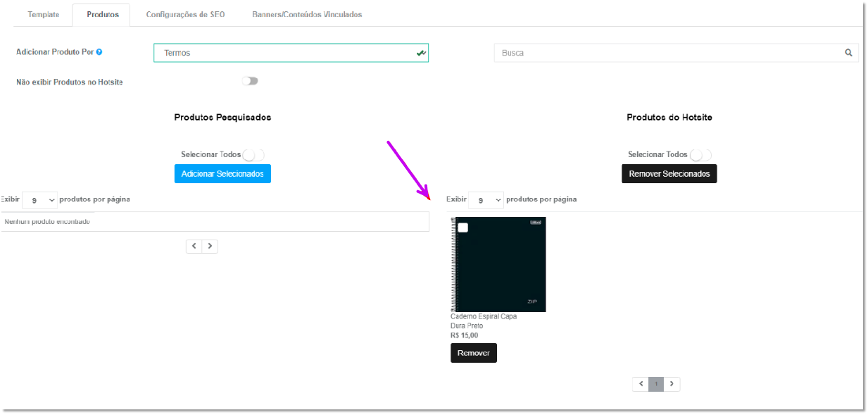Click the Caderno Espiral product thumbnail
The width and height of the screenshot is (868, 415).
(x=498, y=264)
